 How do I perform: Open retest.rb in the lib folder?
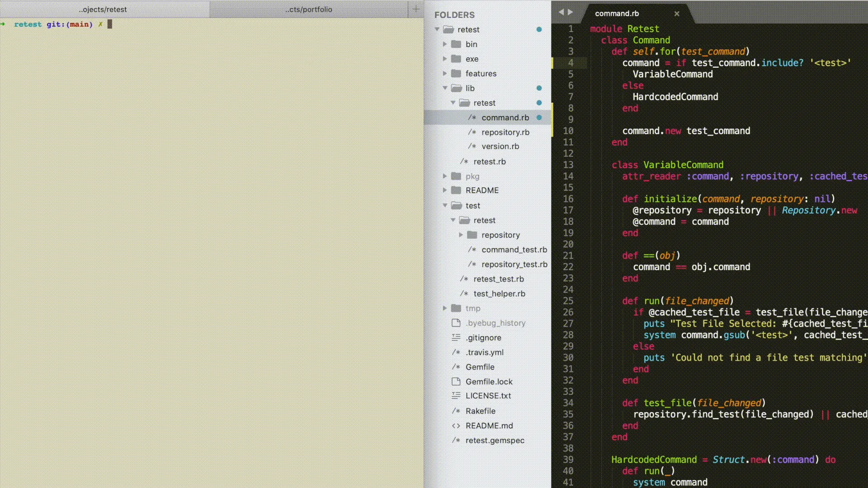click(x=490, y=161)
